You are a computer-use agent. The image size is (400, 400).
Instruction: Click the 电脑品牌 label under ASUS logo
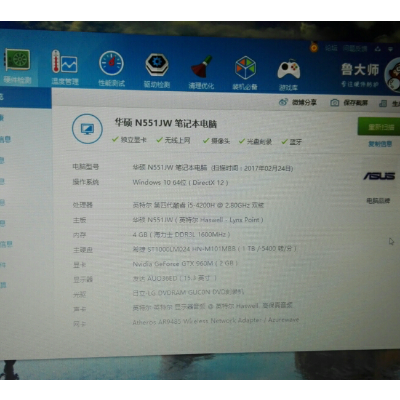378,201
